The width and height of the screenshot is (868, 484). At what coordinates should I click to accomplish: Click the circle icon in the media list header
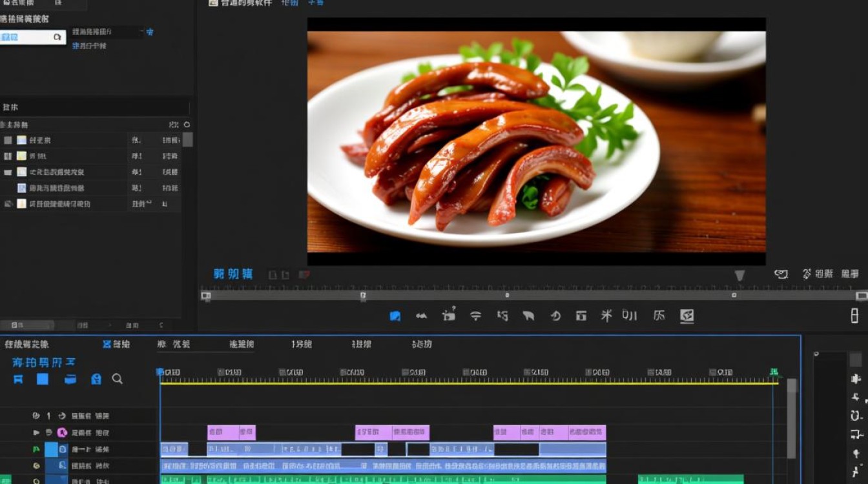187,125
